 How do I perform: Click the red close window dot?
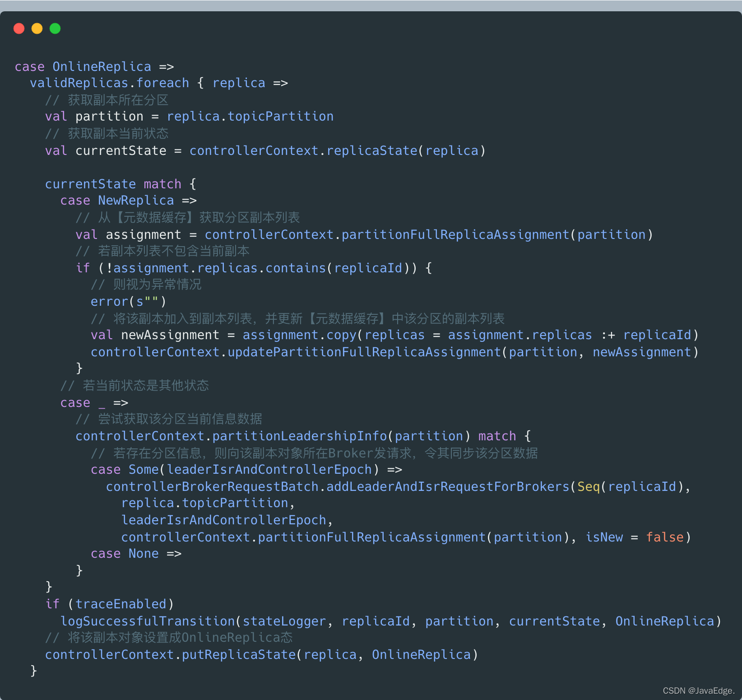coord(19,28)
